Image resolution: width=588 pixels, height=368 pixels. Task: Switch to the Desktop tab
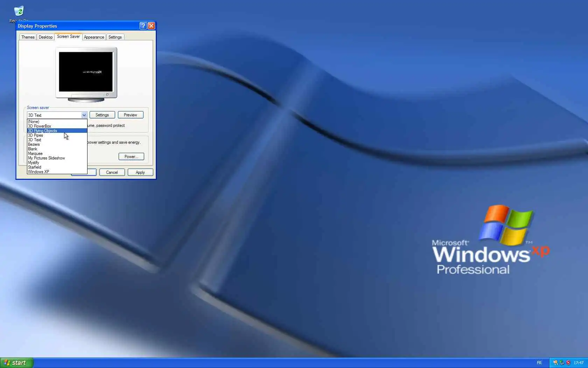click(x=45, y=37)
